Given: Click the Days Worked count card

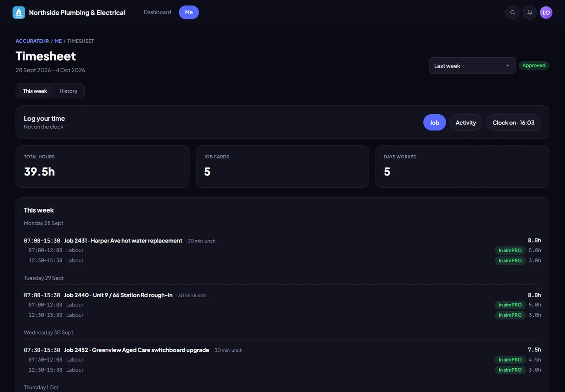Looking at the screenshot, I should (463, 167).
